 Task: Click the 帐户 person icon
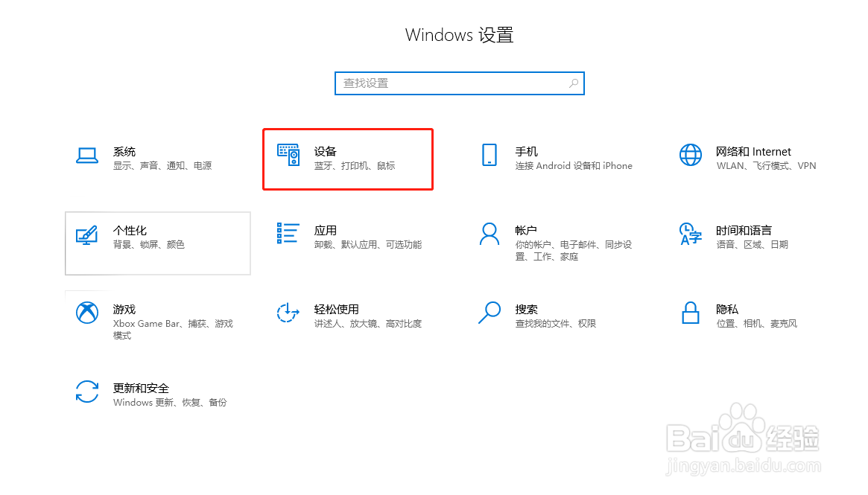[490, 234]
